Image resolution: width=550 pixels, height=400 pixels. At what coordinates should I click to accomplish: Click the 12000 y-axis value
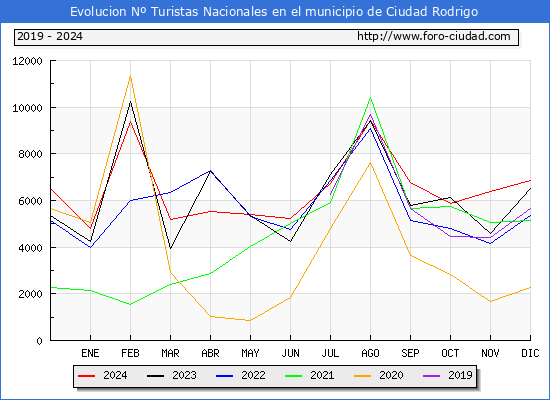[x=27, y=61]
